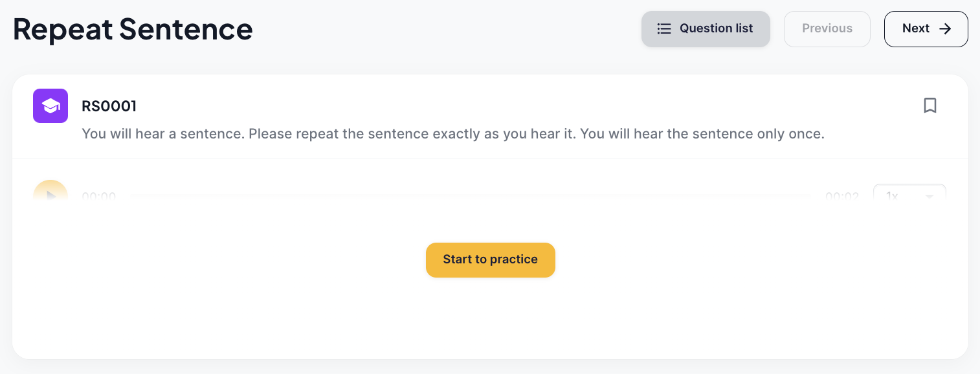This screenshot has height=374, width=980.
Task: Click the word Next on the button
Action: (916, 28)
